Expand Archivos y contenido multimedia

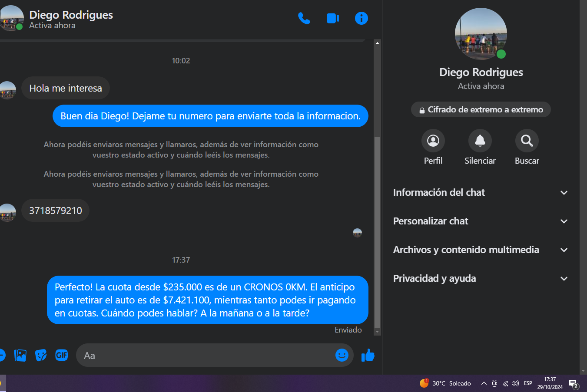481,250
